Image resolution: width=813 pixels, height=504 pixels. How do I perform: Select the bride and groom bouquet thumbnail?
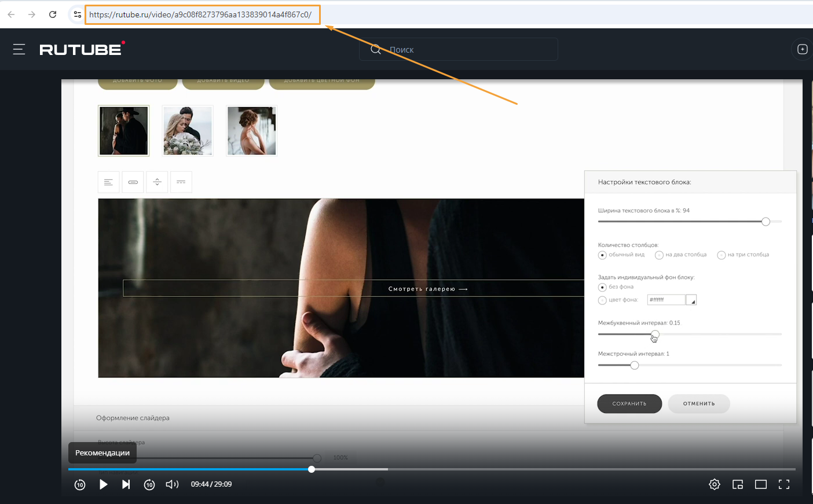188,131
